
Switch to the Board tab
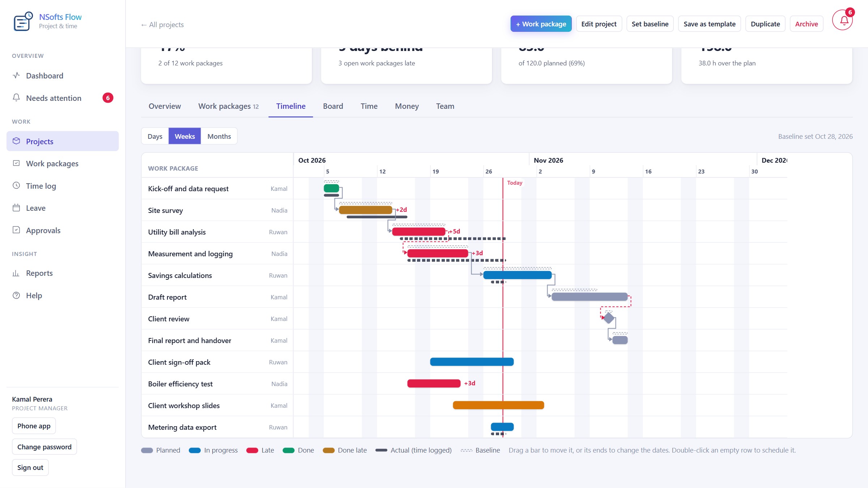point(333,106)
